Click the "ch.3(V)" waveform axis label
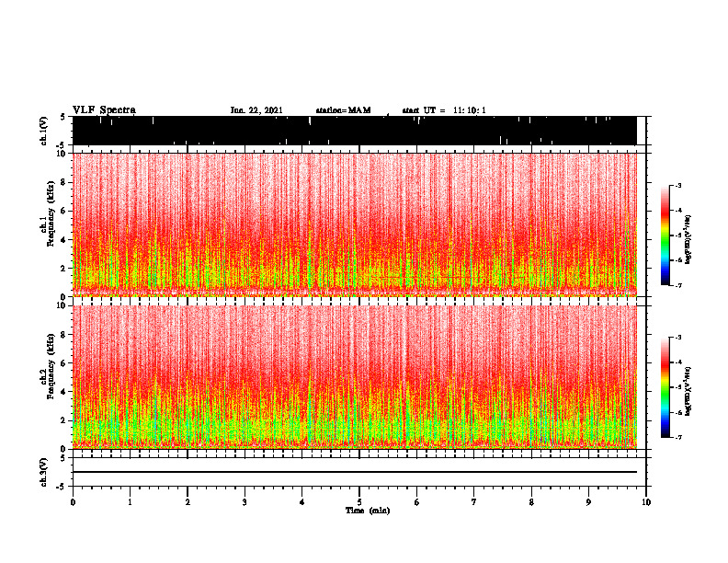The height and width of the screenshot is (563, 728). click(44, 472)
